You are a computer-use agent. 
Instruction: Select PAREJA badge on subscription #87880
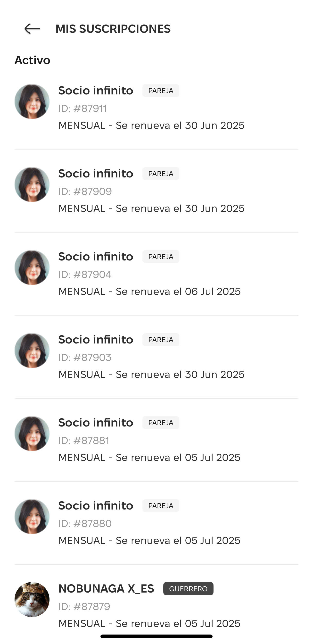[x=161, y=505]
